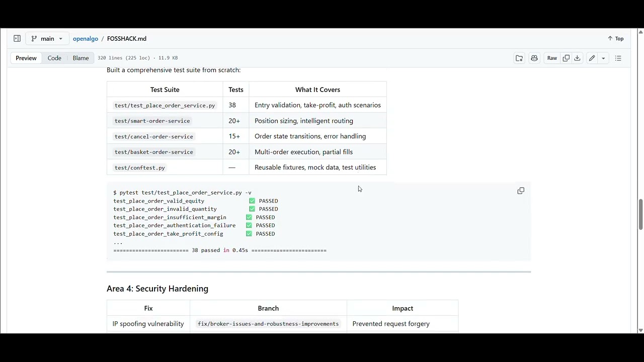Viewport: 644px width, 362px height.
Task: Click 'Multi-order execution, partial fills' cell
Action: click(x=317, y=152)
